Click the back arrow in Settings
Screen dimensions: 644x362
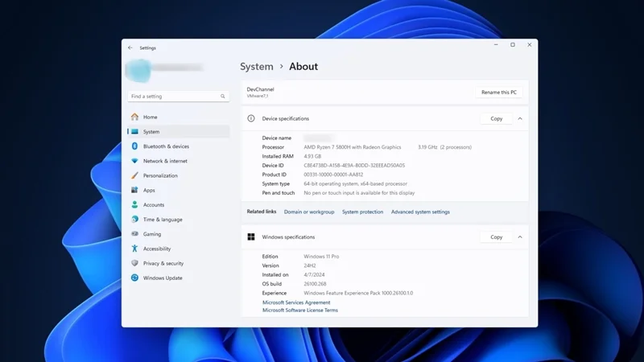[130, 47]
